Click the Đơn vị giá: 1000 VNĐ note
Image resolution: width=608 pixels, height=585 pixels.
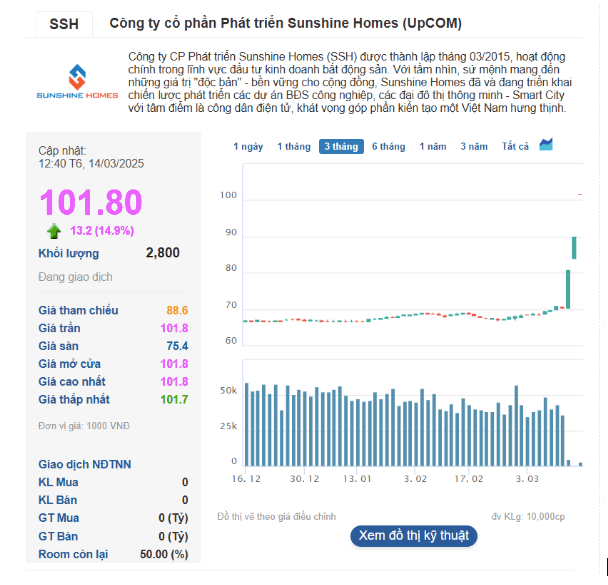click(84, 426)
